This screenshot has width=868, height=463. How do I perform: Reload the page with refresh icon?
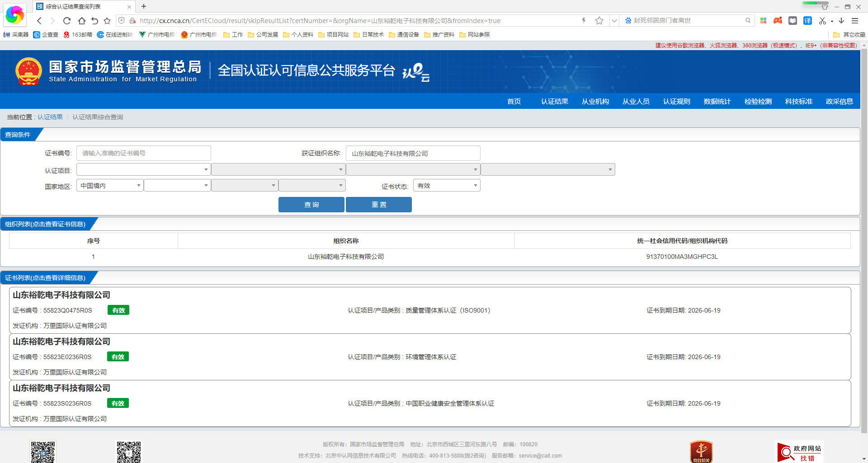(66, 20)
